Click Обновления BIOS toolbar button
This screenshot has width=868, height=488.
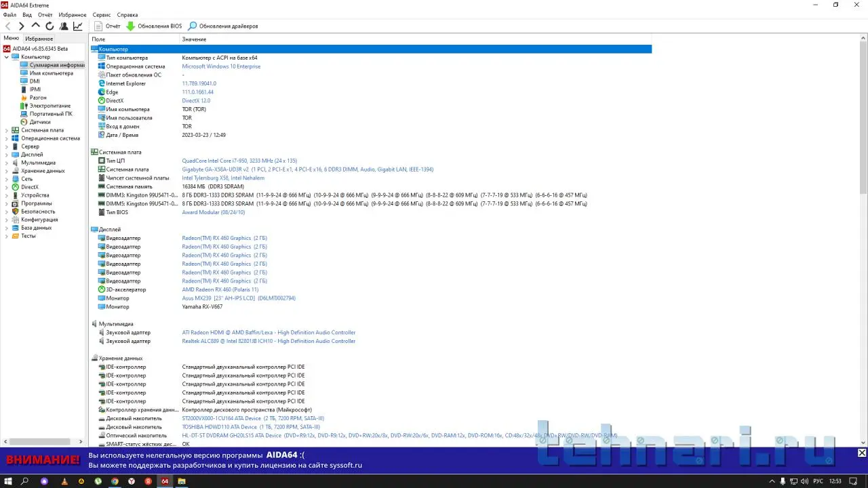(x=154, y=26)
